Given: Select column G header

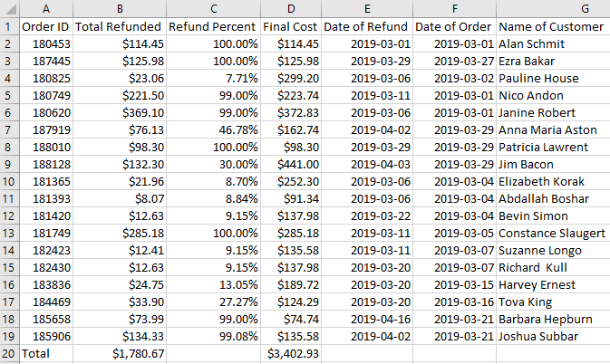Looking at the screenshot, I should [552, 8].
